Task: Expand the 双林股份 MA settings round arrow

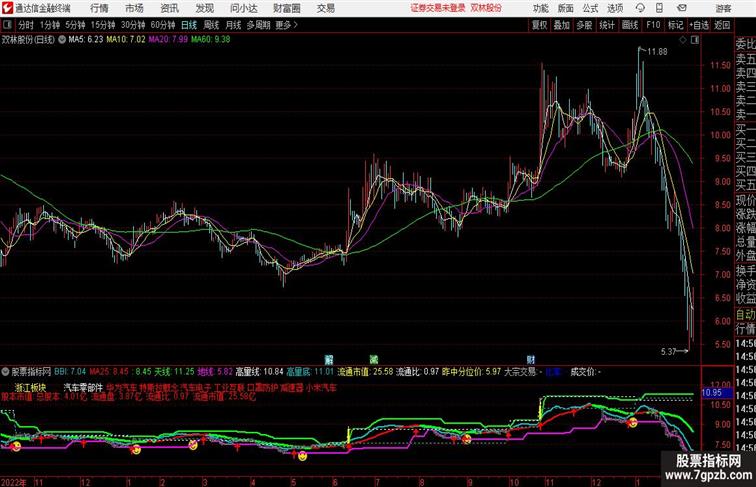Action: click(x=62, y=40)
